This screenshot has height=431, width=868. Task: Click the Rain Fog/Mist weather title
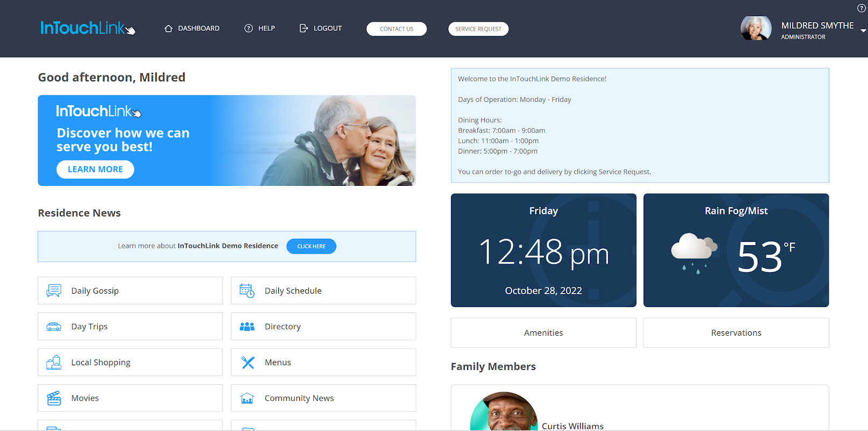click(x=736, y=211)
